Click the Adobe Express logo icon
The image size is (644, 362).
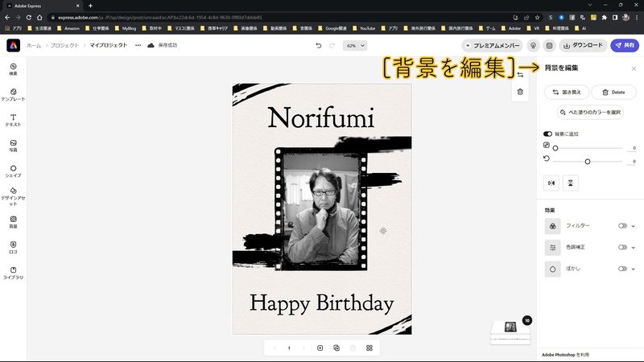click(13, 45)
